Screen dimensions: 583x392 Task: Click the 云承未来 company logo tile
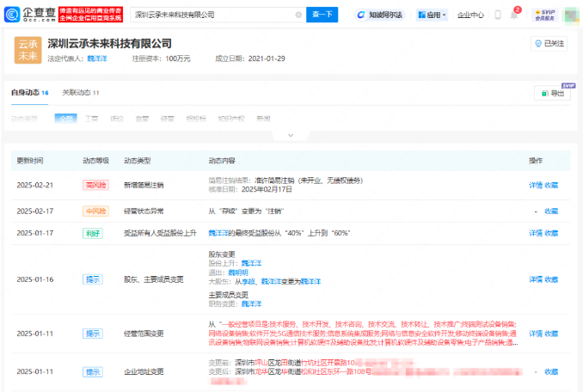click(x=28, y=49)
